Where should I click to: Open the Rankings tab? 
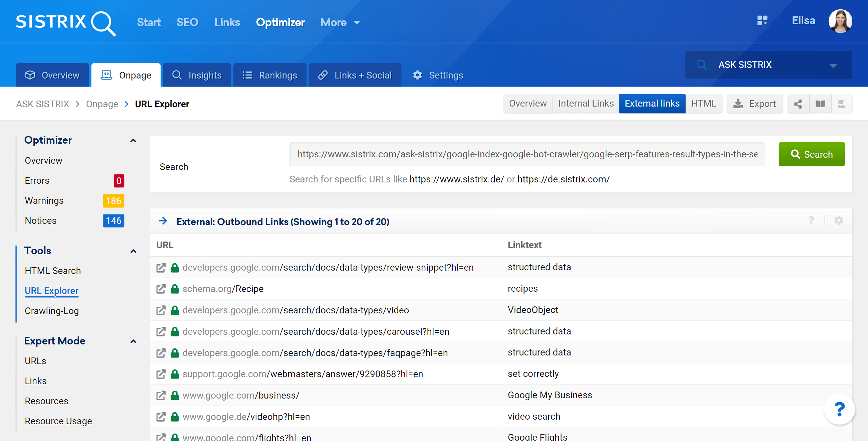tap(270, 75)
